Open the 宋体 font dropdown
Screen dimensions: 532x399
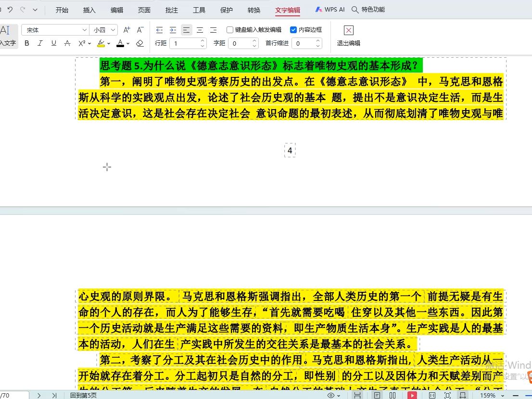coord(54,29)
